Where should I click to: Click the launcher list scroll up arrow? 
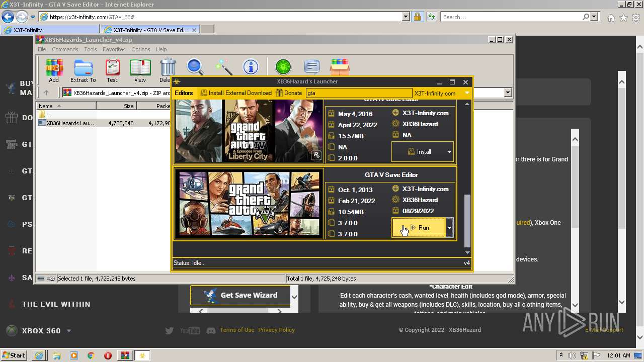click(x=467, y=104)
